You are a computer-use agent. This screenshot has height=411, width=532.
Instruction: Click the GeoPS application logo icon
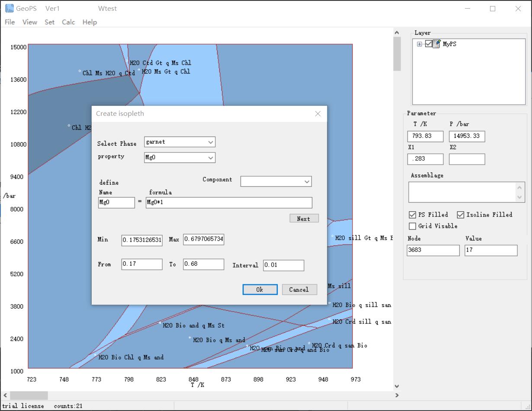pos(9,8)
